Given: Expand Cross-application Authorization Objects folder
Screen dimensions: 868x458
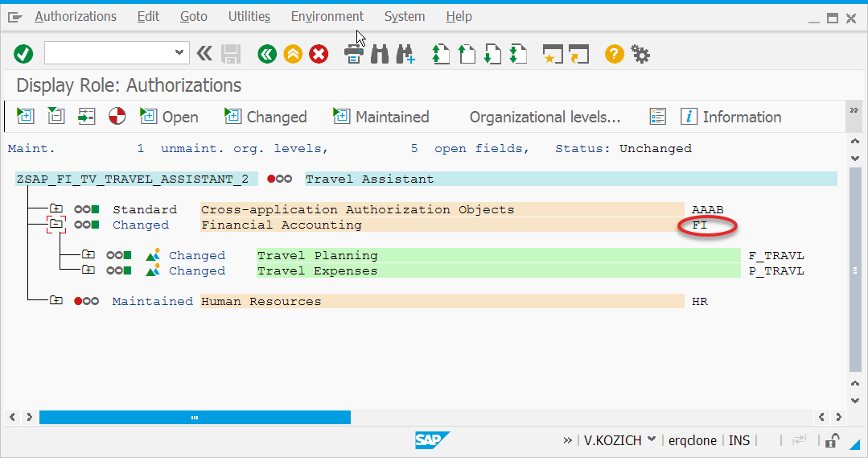Looking at the screenshot, I should 56,208.
